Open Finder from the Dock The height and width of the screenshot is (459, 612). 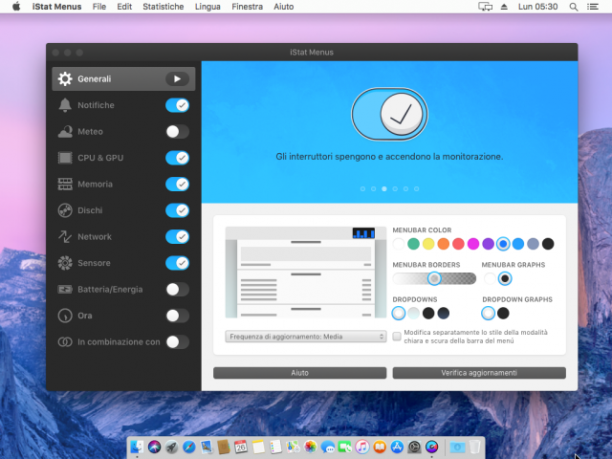click(137, 447)
